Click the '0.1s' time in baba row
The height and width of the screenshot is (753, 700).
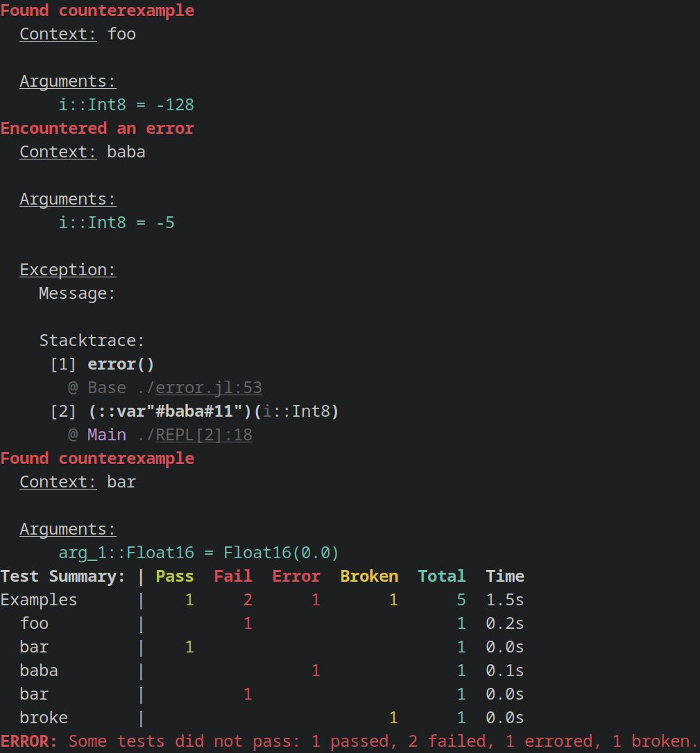point(505,670)
